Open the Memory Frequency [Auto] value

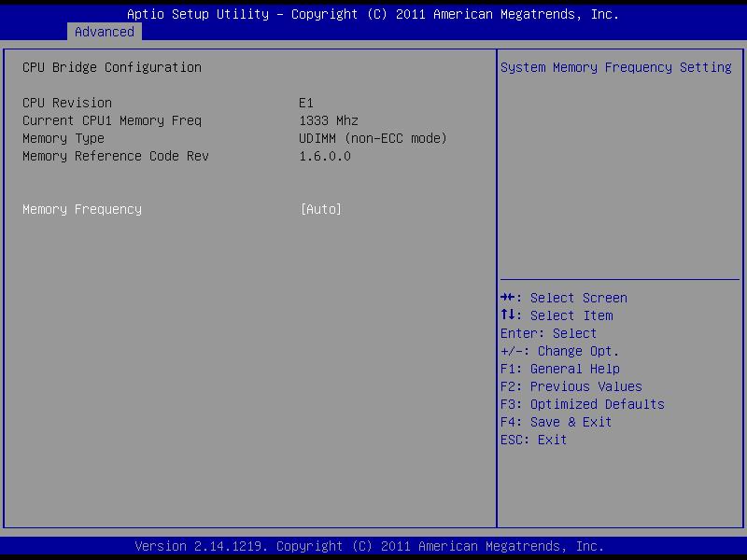[x=321, y=209]
